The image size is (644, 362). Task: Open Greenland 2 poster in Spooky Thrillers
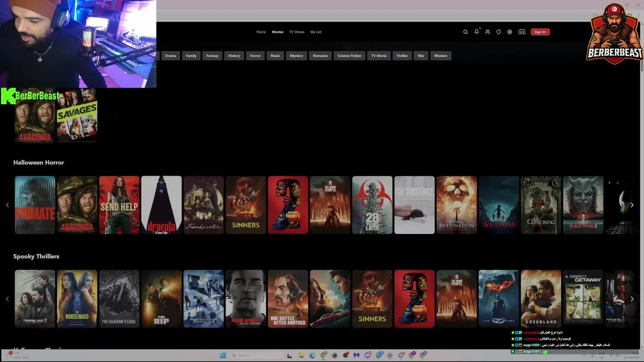pos(35,299)
